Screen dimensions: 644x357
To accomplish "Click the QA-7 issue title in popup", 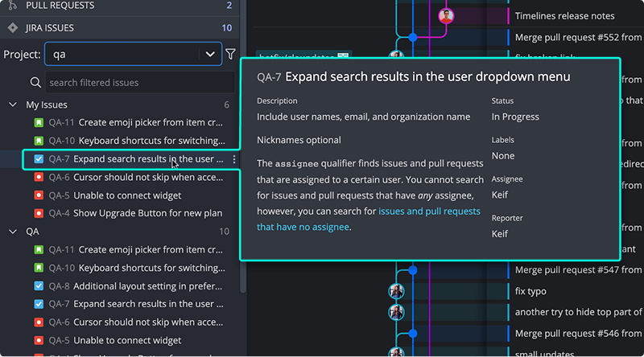I will pyautogui.click(x=427, y=76).
